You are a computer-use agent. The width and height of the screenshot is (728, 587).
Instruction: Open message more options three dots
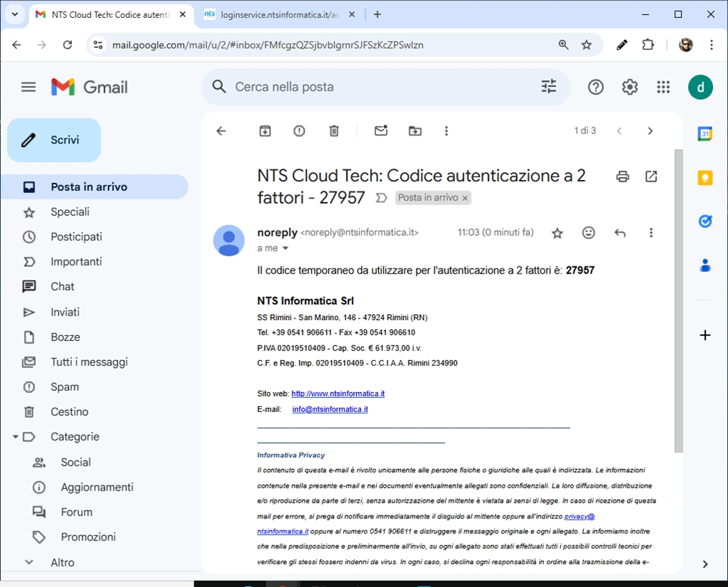pyautogui.click(x=651, y=233)
